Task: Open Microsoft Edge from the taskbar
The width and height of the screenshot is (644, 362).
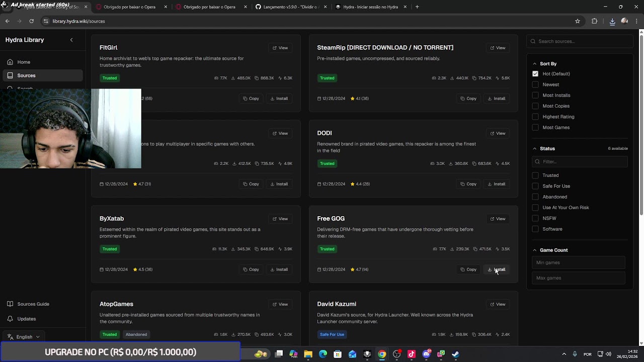Action: (x=323, y=354)
